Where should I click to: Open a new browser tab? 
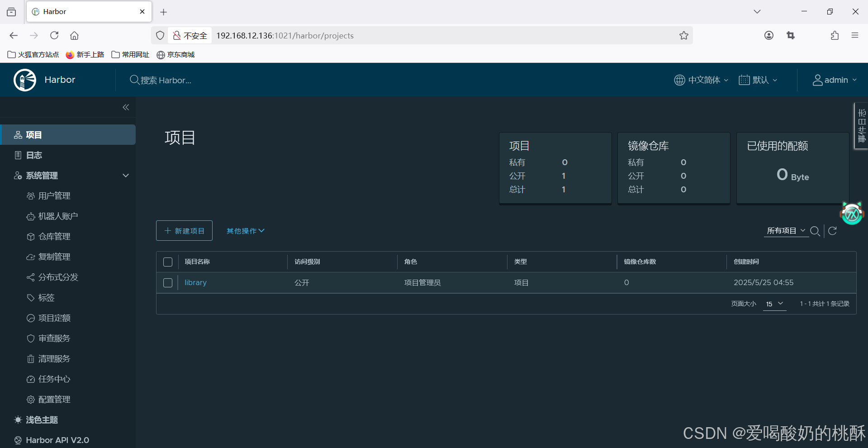[164, 12]
